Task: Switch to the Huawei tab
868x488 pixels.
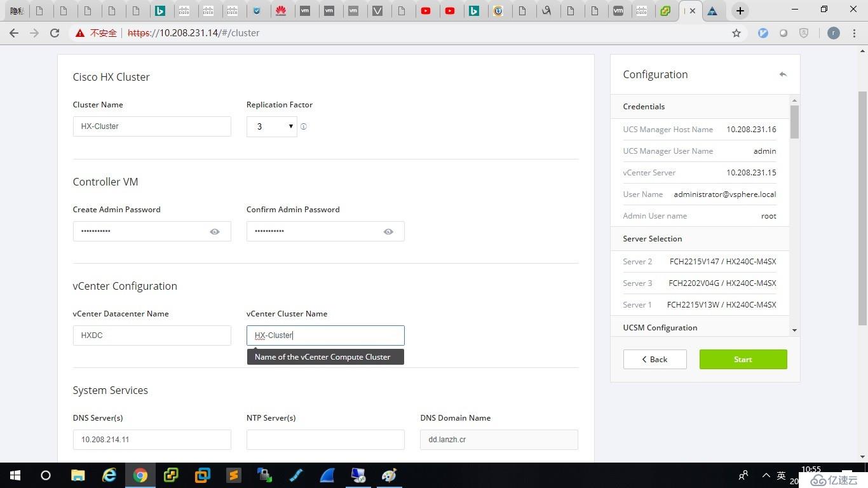Action: (281, 11)
